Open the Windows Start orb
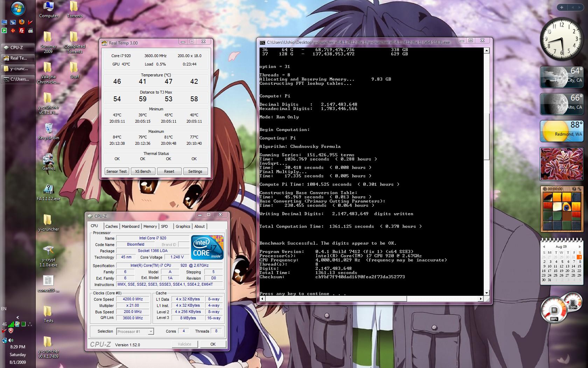588x368 pixels. point(17,8)
